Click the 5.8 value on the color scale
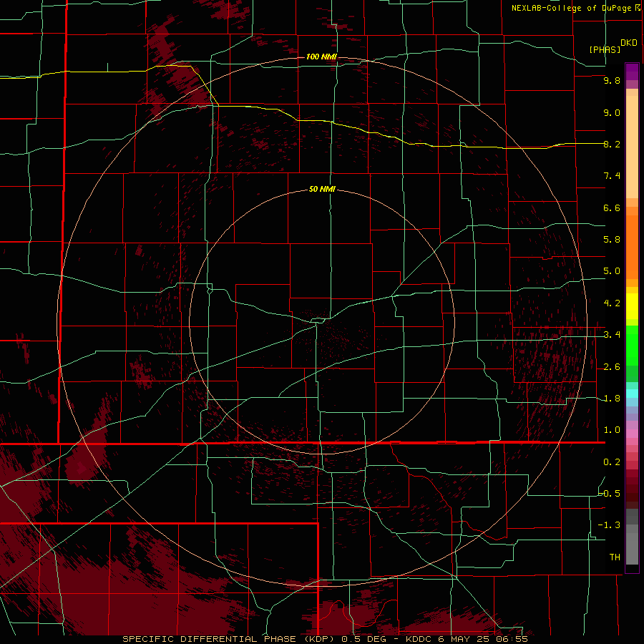The image size is (644, 644). 612,240
